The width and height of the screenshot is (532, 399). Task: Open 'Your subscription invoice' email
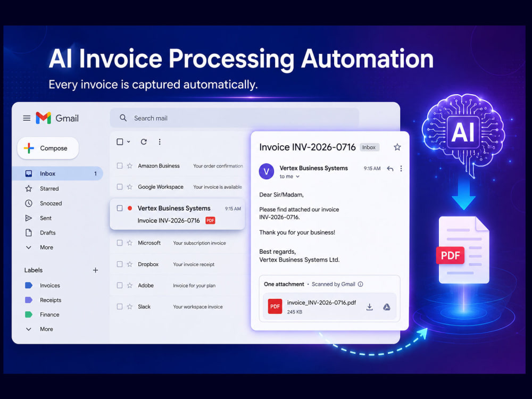pos(199,243)
